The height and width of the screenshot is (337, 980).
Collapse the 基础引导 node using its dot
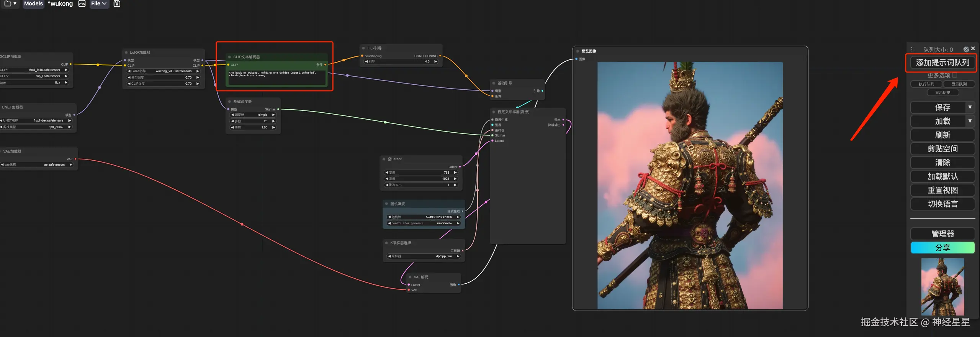click(x=494, y=83)
